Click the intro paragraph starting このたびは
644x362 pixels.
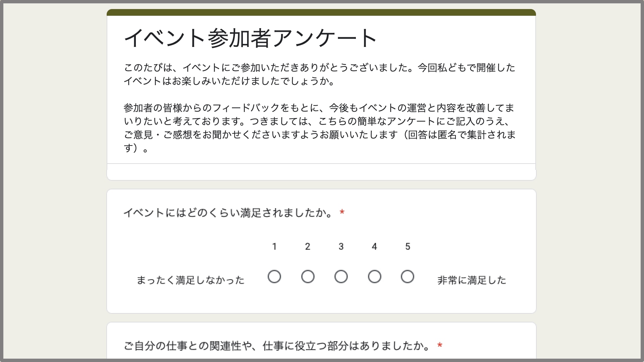pos(320,74)
